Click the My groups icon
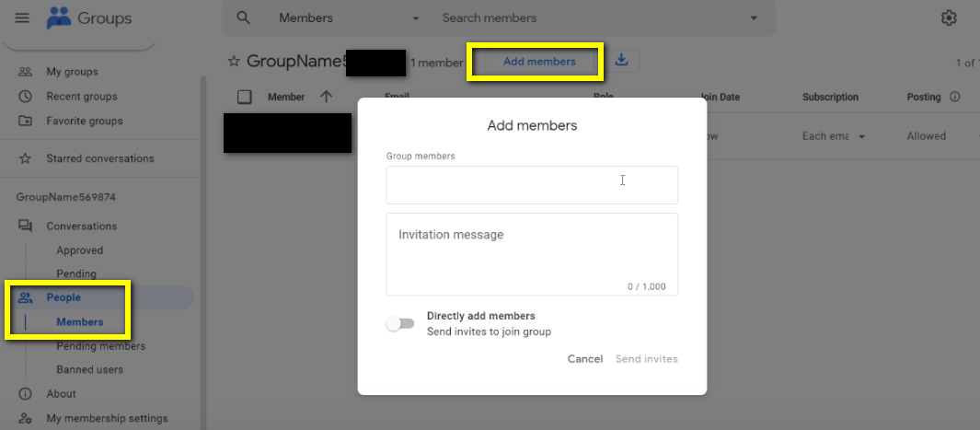The width and height of the screenshot is (980, 430). [x=25, y=72]
